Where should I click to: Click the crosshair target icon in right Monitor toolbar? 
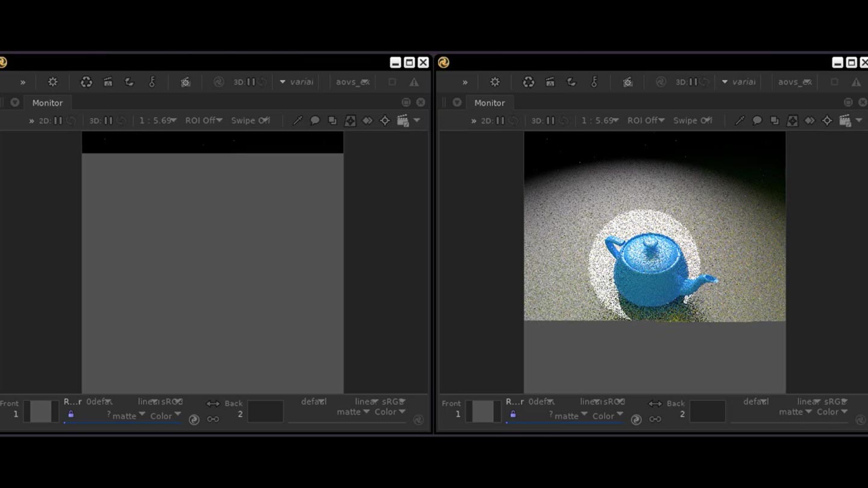pyautogui.click(x=827, y=120)
